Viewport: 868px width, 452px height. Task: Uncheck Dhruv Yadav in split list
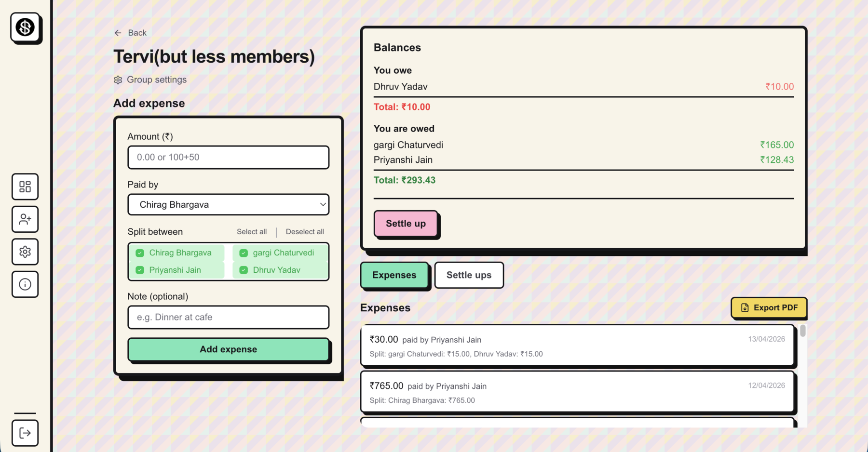[244, 270]
